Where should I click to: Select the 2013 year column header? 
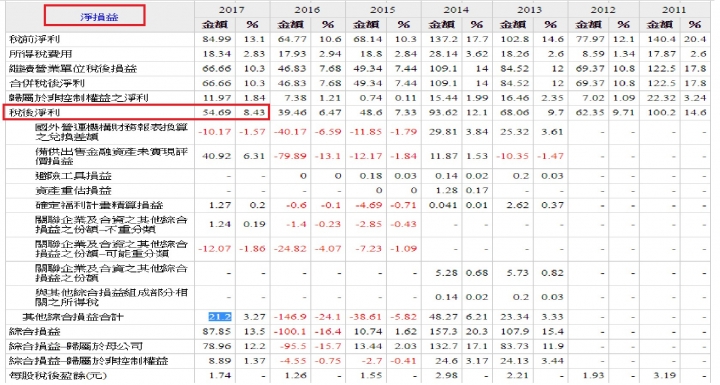(x=529, y=10)
